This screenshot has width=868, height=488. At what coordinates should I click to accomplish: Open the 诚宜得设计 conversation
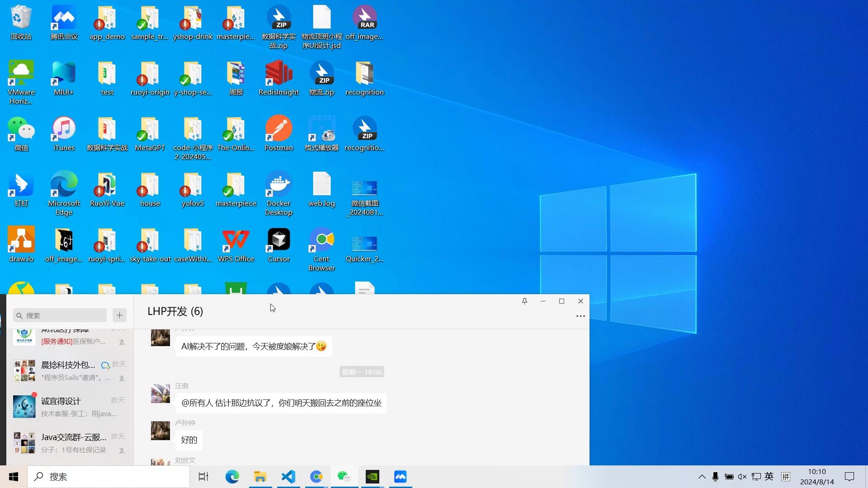(70, 407)
